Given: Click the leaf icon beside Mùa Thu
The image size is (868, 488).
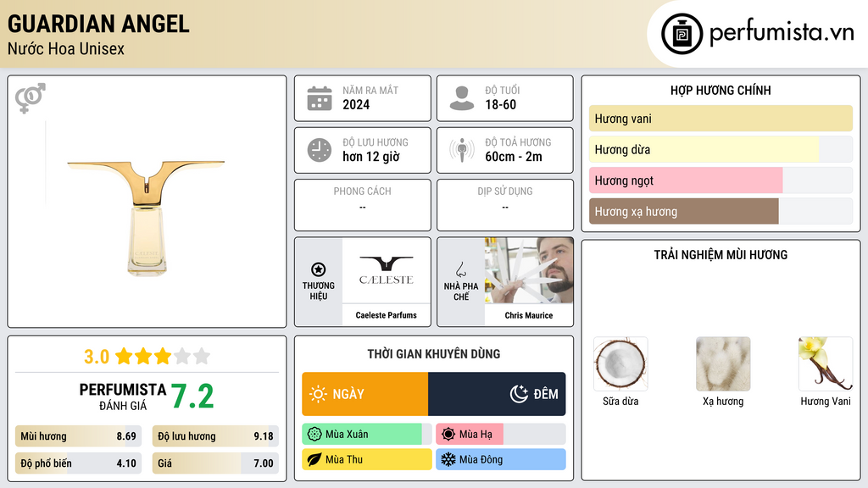Looking at the screenshot, I should (314, 459).
